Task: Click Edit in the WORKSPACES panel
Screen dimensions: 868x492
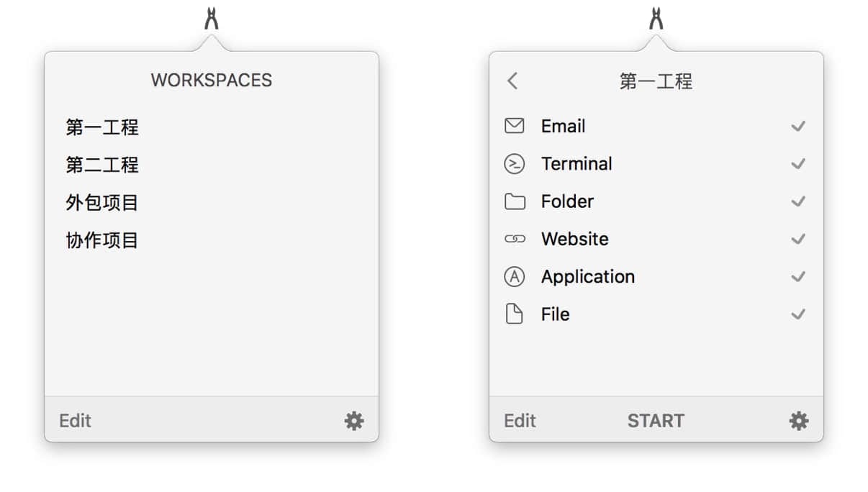Action: point(75,421)
